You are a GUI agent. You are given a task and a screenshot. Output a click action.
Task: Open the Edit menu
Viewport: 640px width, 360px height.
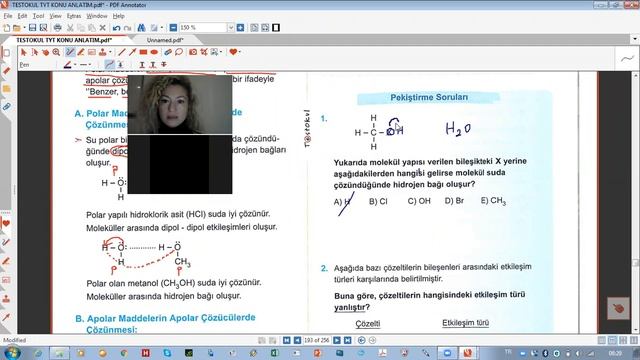click(22, 16)
